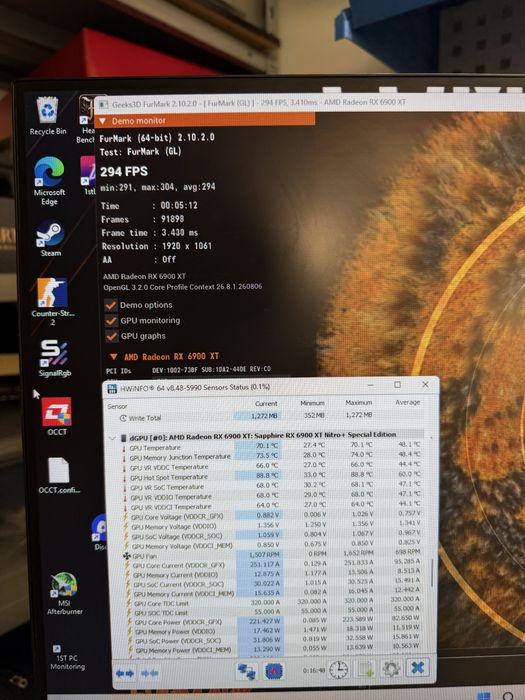The image size is (525, 700).
Task: Collapse the AMD Radeon RX 6900 XT section
Action: click(x=114, y=357)
